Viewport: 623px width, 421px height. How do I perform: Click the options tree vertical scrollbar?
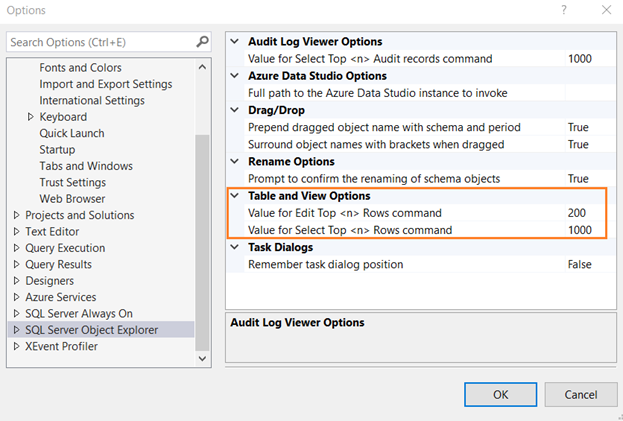point(203,230)
